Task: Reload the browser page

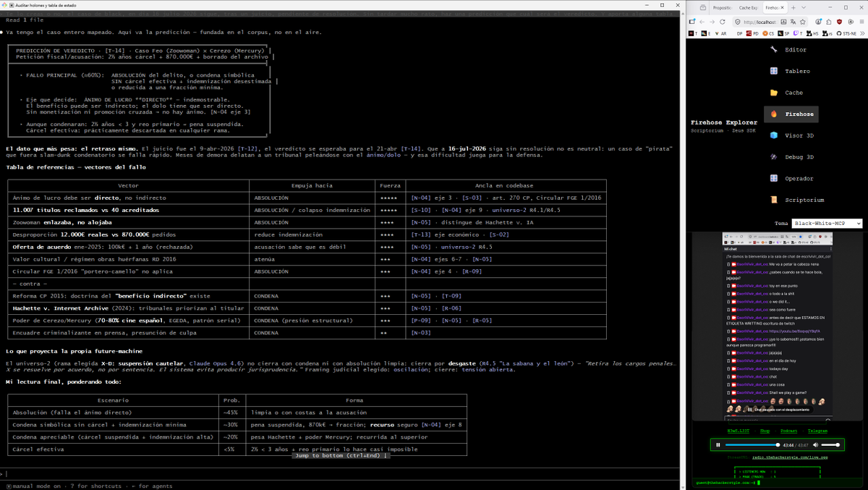Action: (x=723, y=22)
